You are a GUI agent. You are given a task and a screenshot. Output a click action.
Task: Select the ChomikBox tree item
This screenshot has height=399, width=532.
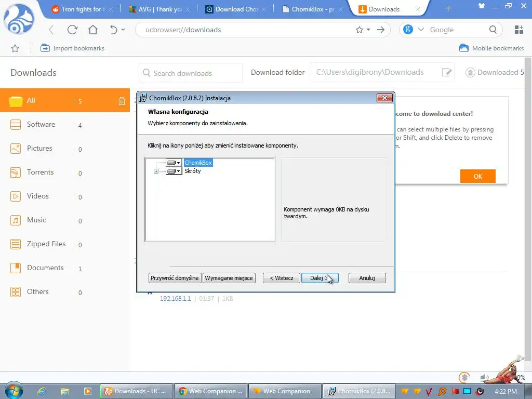tap(198, 163)
